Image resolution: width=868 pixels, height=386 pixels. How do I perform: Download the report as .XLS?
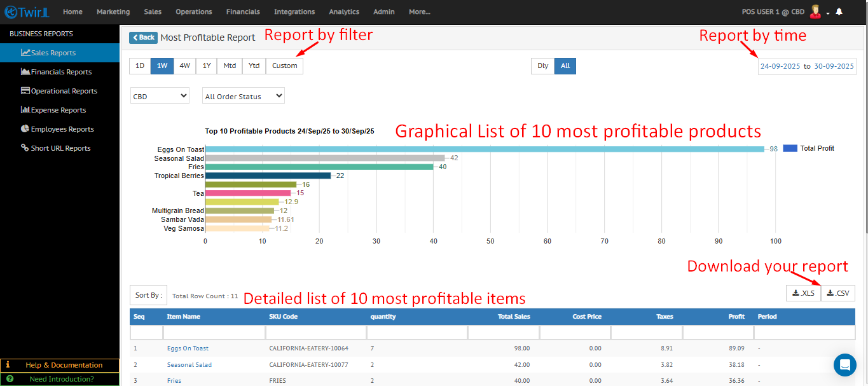[x=803, y=293]
